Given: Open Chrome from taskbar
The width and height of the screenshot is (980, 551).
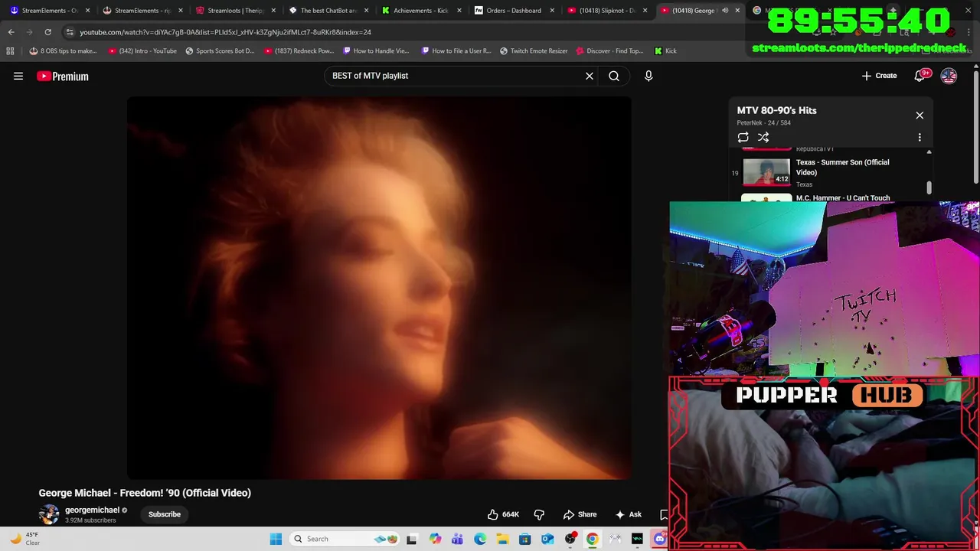Looking at the screenshot, I should pos(592,539).
